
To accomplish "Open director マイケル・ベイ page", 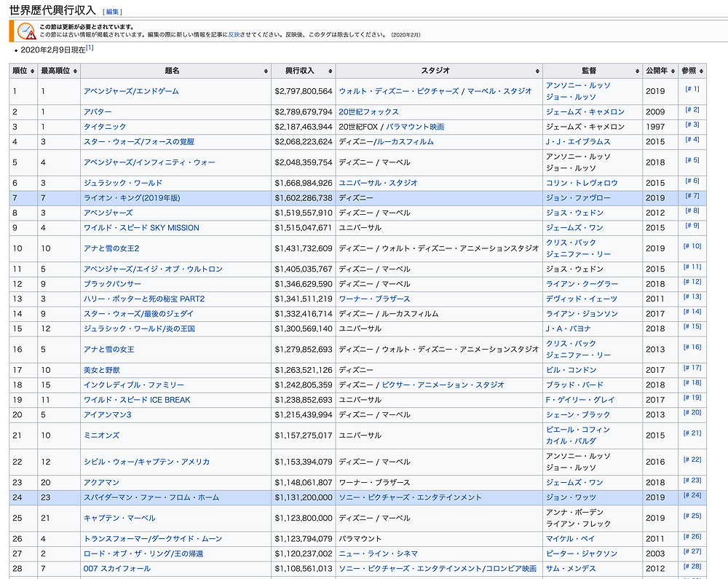I will click(570, 539).
